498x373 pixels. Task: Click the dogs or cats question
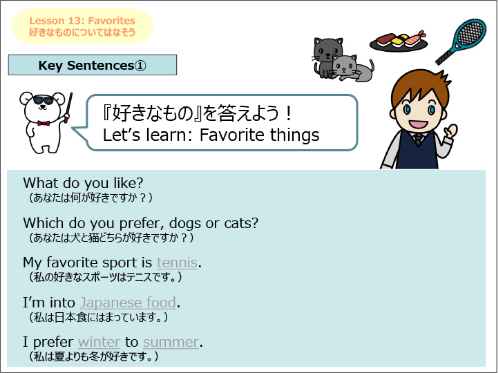tap(141, 223)
